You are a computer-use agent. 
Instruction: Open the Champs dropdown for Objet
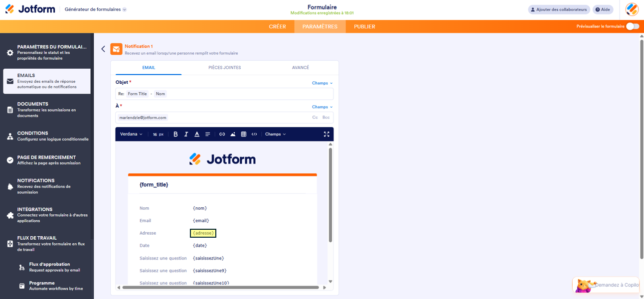(x=322, y=83)
